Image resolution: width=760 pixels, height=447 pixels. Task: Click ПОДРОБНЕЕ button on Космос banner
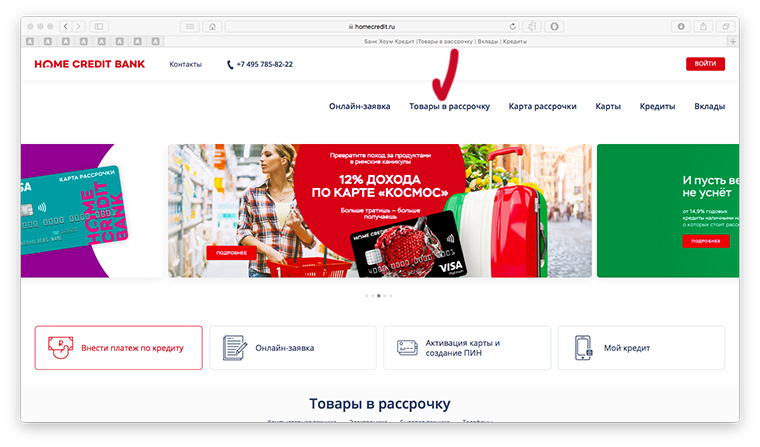[231, 253]
